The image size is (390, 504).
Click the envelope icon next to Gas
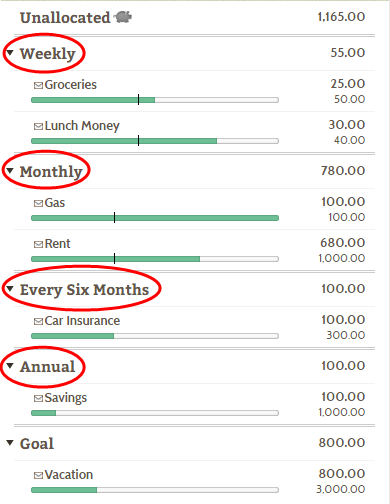point(38,204)
